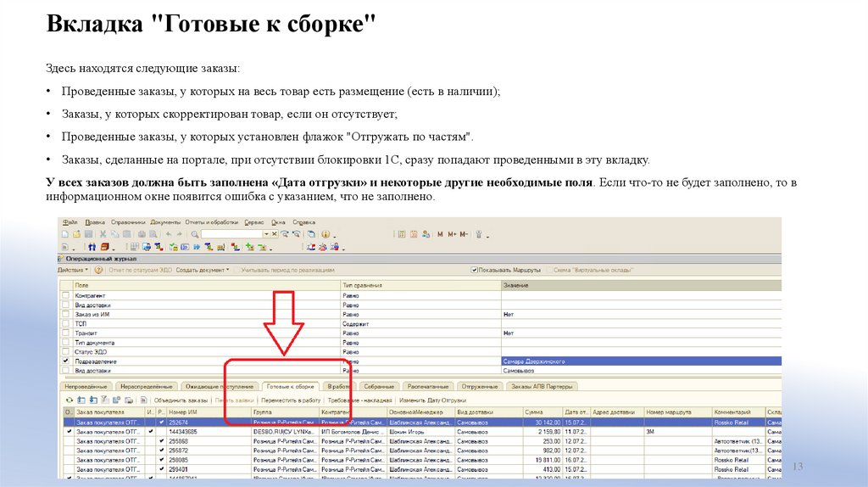Viewport: 868px width, 487px height.
Task: Select the Готовые к сборке tab
Action: coord(290,387)
